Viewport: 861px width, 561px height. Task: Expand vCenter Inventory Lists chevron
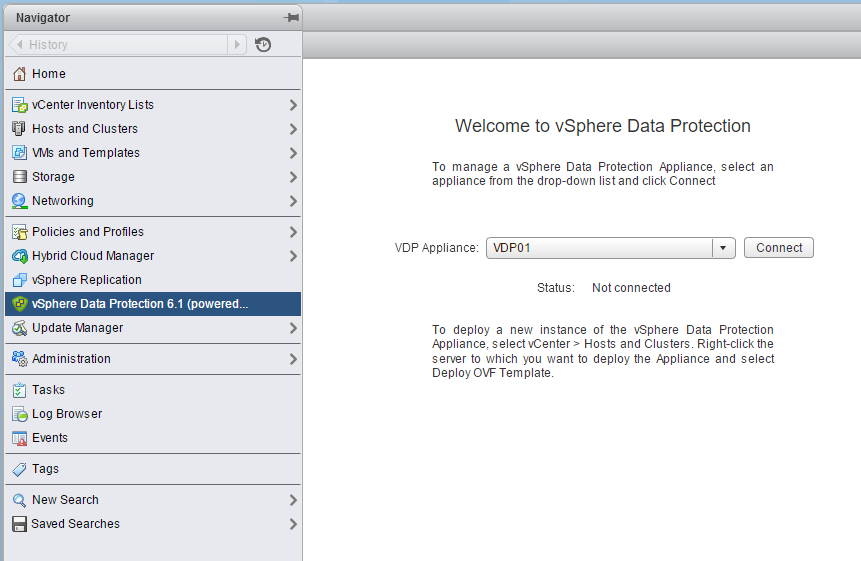click(292, 105)
